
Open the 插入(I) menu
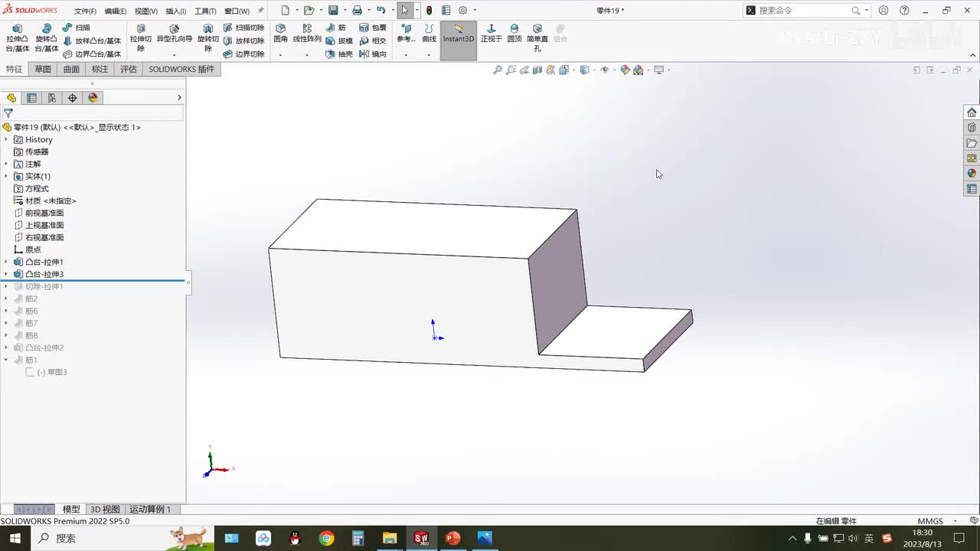(x=175, y=11)
